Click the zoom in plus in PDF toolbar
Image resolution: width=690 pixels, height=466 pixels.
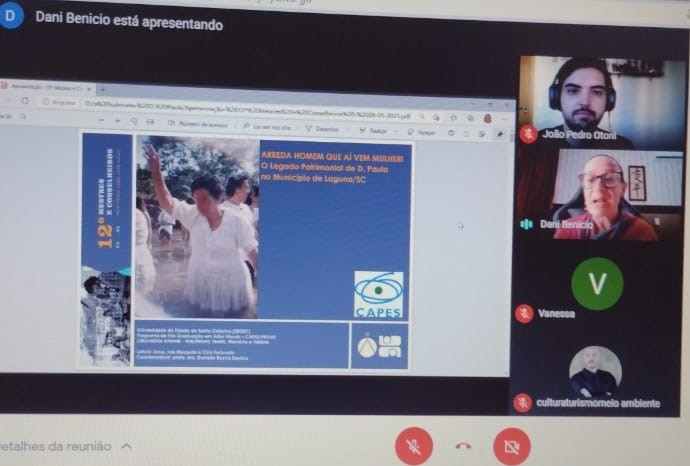(134, 122)
